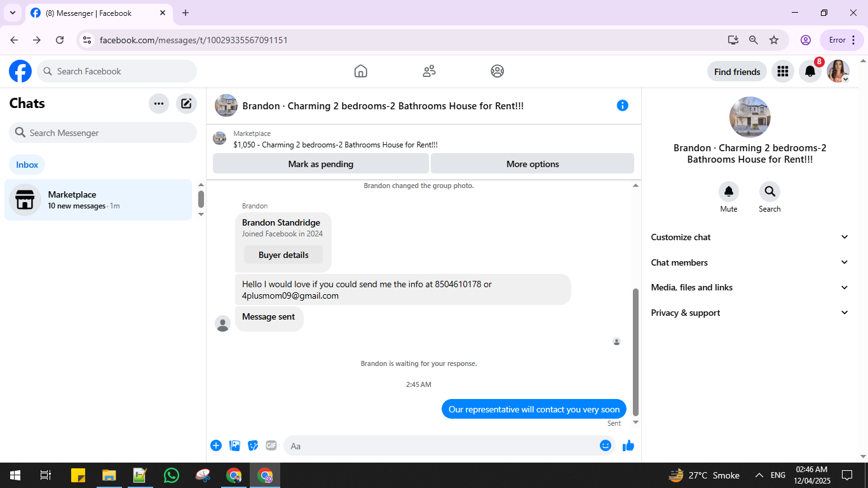Go to the Home feed icon

[361, 71]
